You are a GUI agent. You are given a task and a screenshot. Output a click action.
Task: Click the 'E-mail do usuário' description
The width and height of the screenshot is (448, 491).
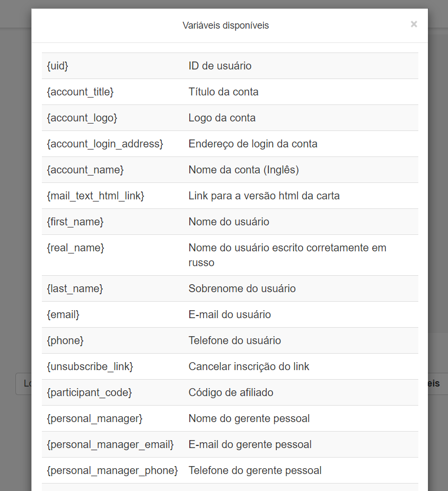click(x=230, y=314)
